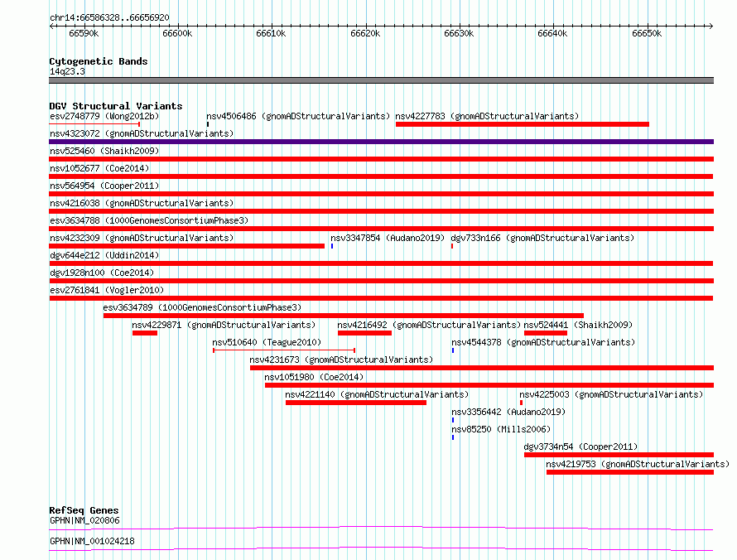Click the red nsv4232309 variant bar
737x560 pixels.
186,246
